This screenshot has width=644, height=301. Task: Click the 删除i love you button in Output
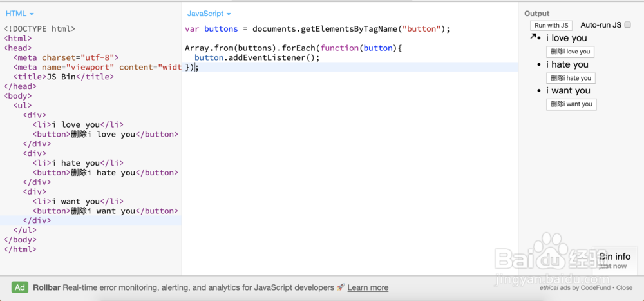pos(570,52)
